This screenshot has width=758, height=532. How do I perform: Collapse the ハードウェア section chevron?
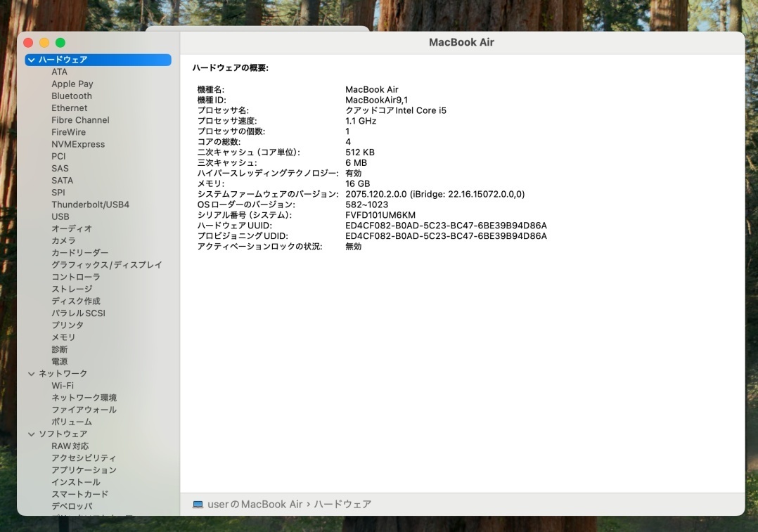click(32, 60)
